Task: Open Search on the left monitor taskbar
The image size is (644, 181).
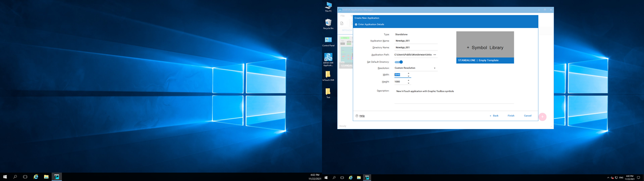Action: pos(15,177)
